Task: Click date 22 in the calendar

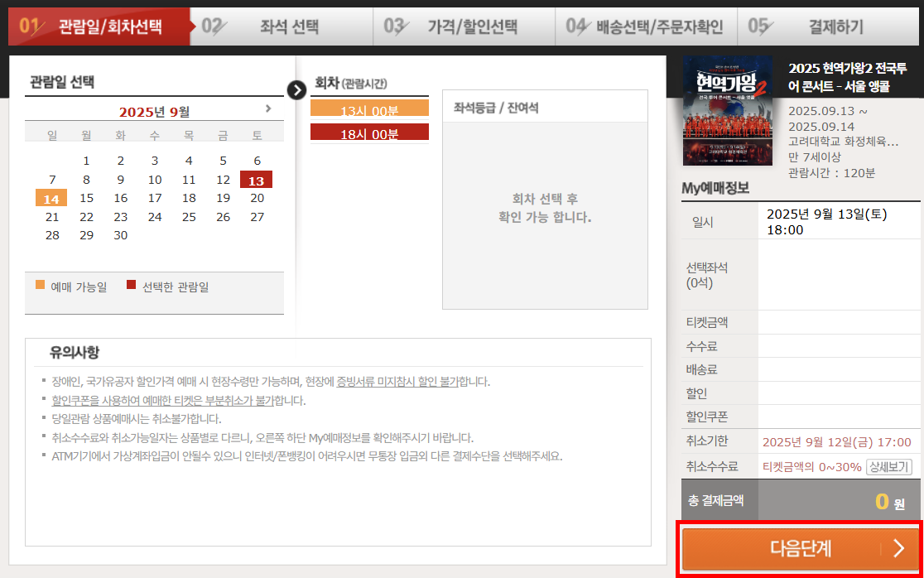Action: point(87,217)
